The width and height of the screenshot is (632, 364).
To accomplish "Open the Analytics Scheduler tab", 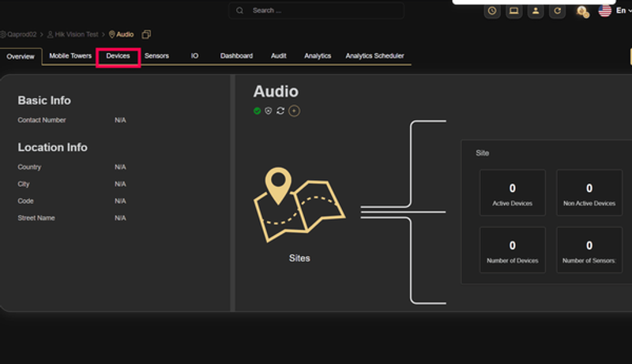I will 374,56.
